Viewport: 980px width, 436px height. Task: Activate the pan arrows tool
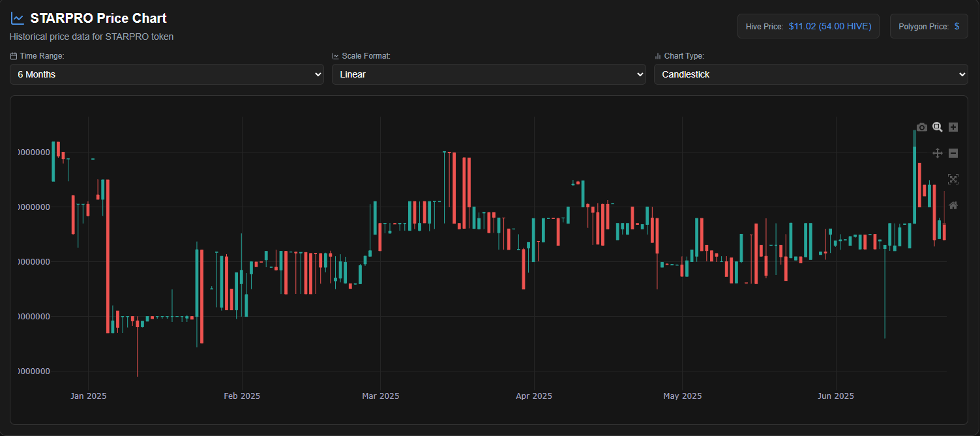[x=938, y=153]
